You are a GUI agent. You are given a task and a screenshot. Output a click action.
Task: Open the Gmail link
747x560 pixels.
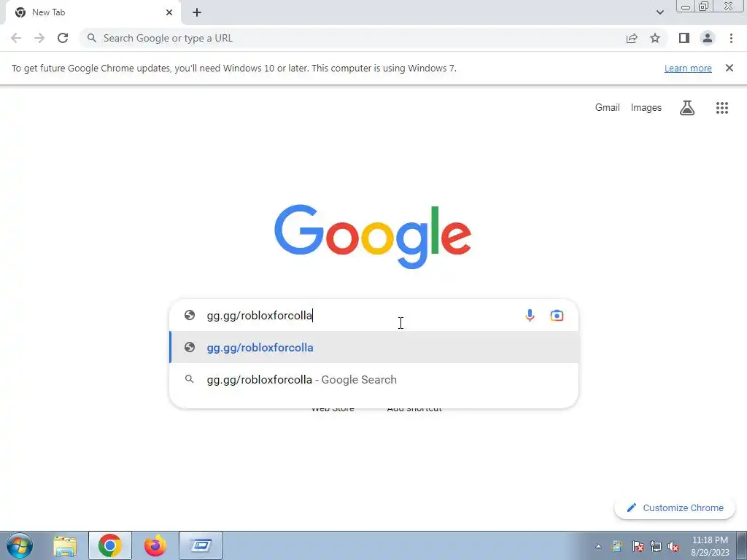pos(607,108)
